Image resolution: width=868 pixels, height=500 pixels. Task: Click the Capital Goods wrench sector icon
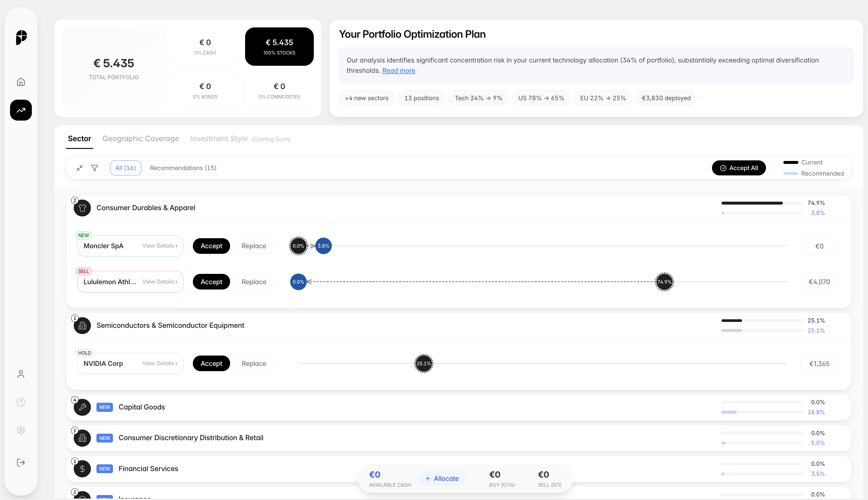(82, 407)
